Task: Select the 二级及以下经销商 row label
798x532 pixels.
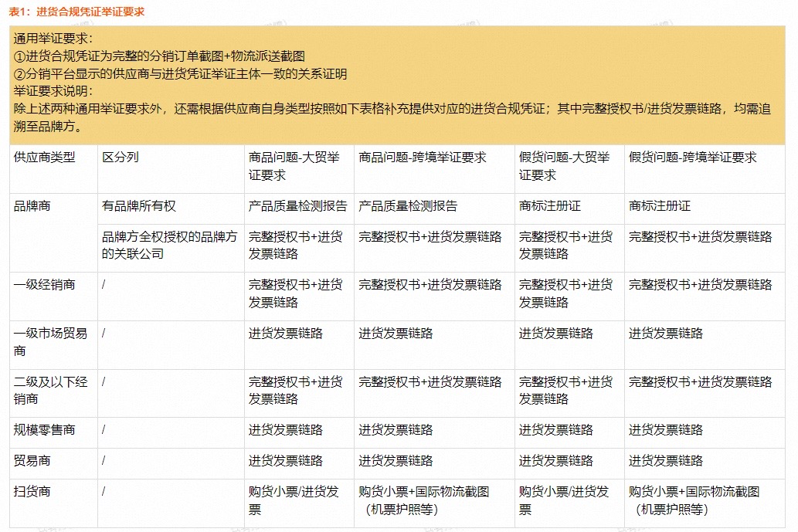Action: pyautogui.click(x=50, y=390)
